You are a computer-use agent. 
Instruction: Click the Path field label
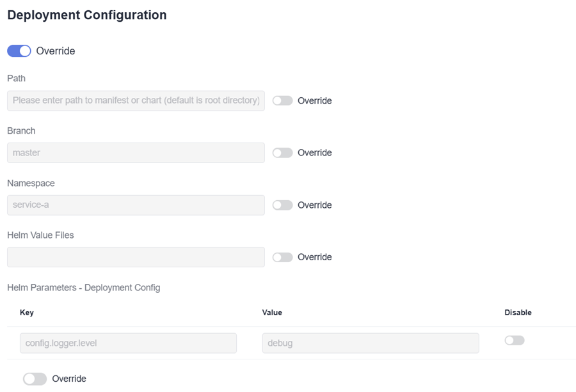[x=16, y=78]
